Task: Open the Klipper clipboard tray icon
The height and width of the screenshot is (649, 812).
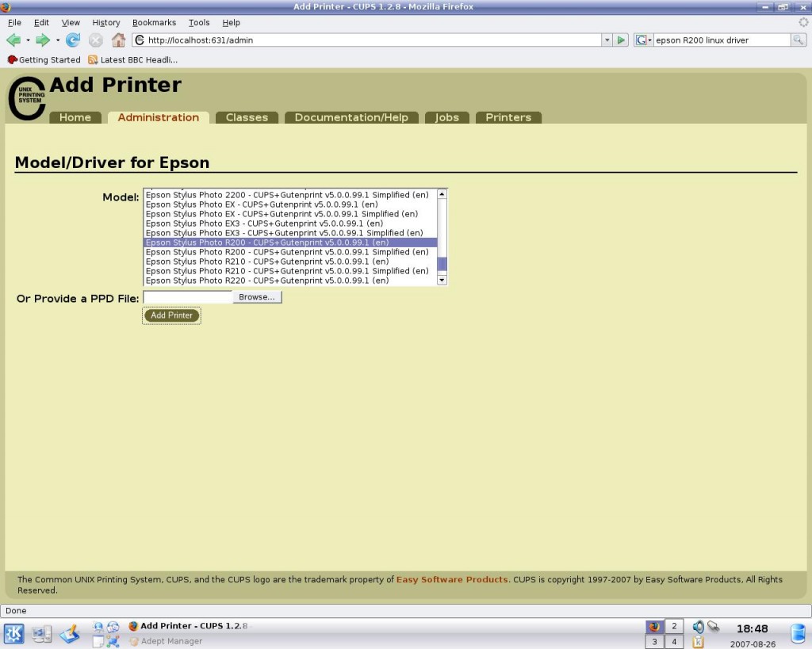Action: (698, 643)
